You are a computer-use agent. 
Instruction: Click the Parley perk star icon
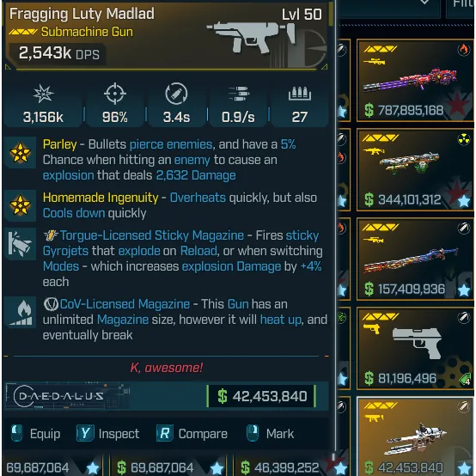21,153
